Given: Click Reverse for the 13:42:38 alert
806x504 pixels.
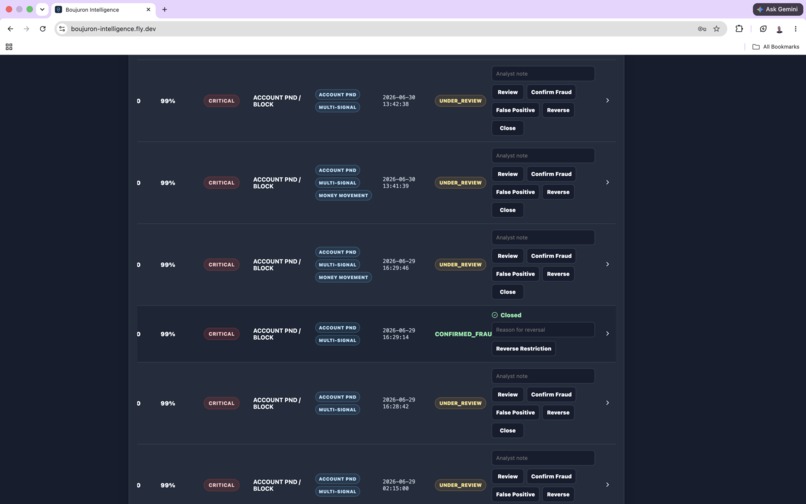Looking at the screenshot, I should point(558,110).
